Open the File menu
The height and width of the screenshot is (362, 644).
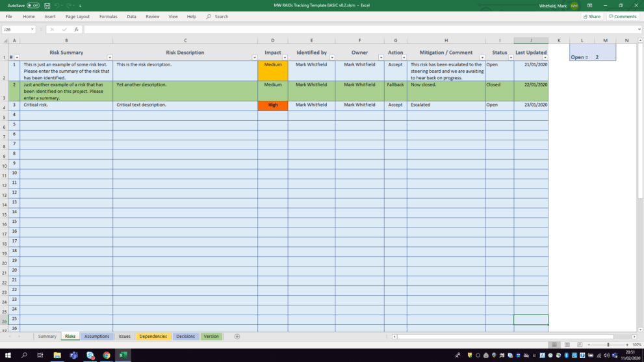(8, 16)
